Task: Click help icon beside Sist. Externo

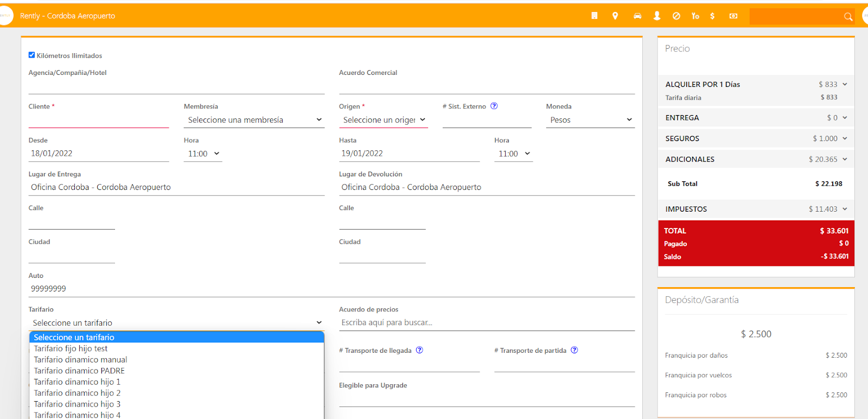Action: click(x=494, y=106)
